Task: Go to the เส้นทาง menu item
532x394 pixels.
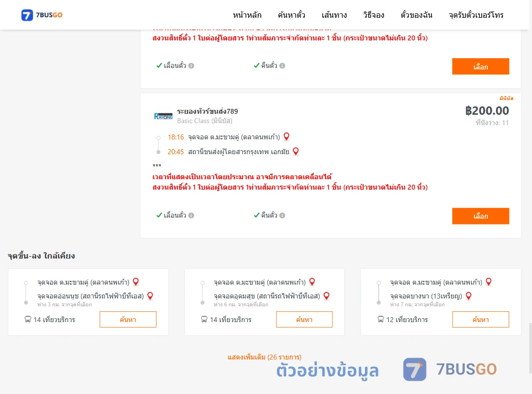Action: (334, 15)
